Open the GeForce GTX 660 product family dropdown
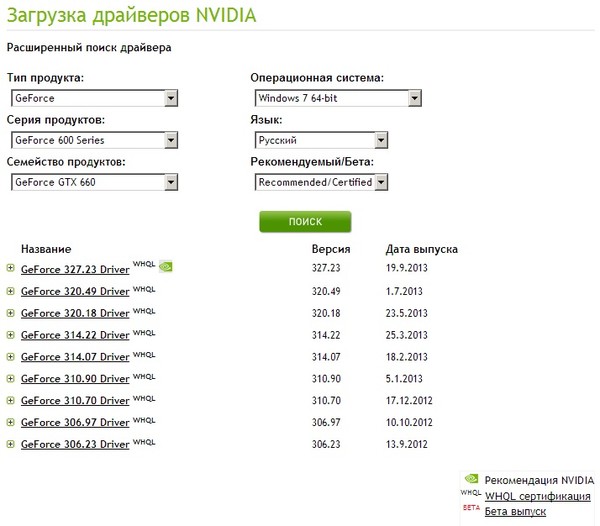Screen dimensions: 600x526 [x=95, y=182]
